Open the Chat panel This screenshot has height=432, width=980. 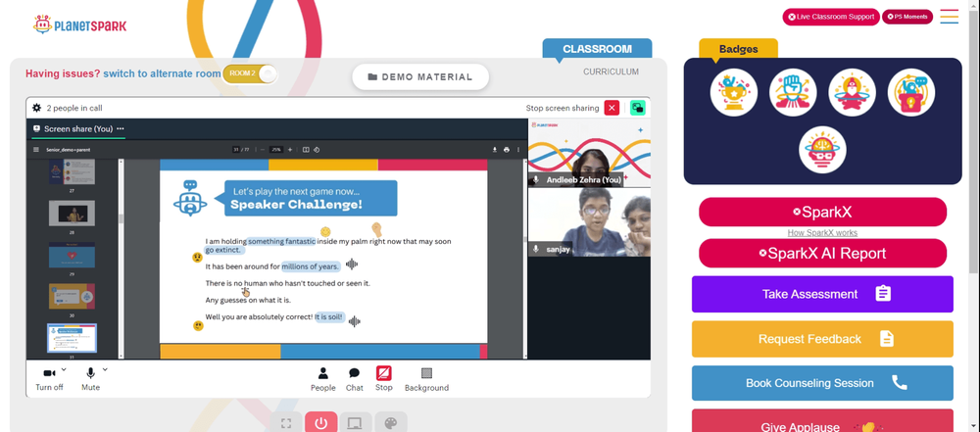coord(355,379)
